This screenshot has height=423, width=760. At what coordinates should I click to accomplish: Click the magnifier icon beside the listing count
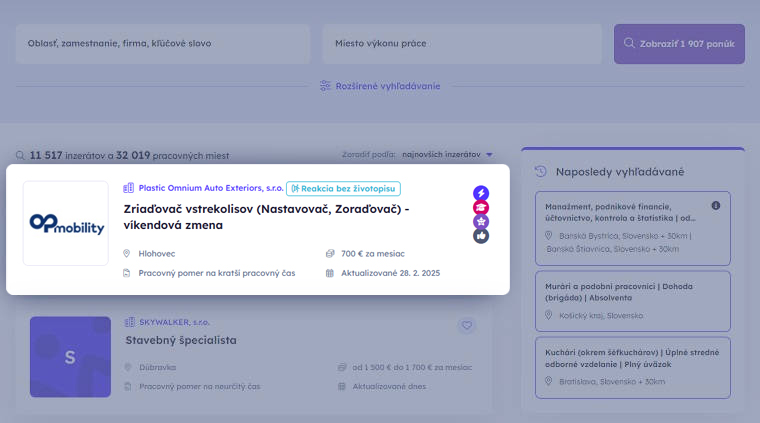(x=20, y=155)
